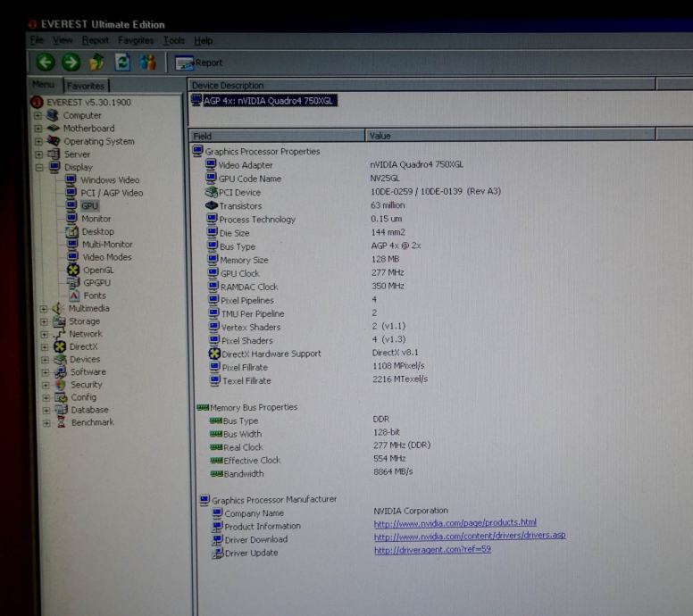Screen dimensions: 693x616
Task: Open the Report toolbar button
Action: coord(199,62)
